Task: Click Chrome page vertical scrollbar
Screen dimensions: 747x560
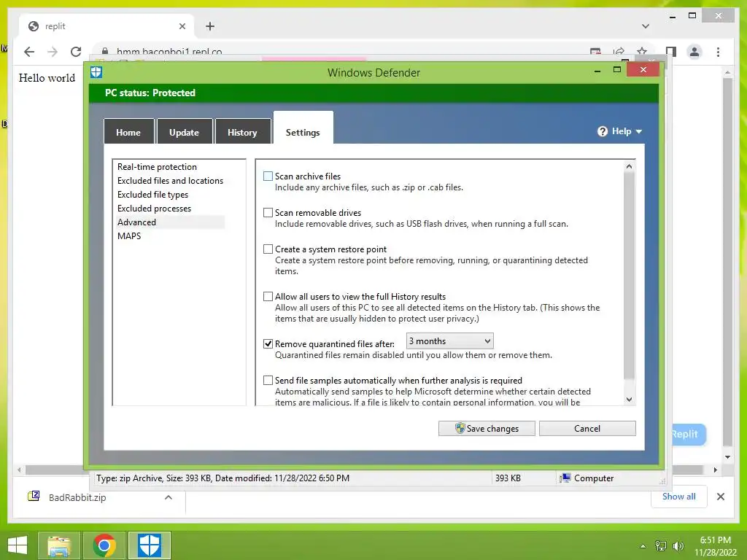Action: tap(727, 262)
